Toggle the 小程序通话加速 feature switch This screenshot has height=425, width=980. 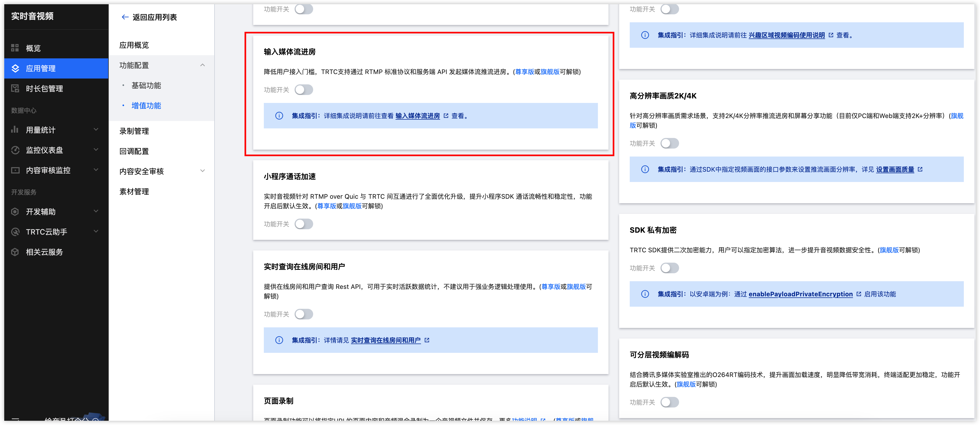304,224
